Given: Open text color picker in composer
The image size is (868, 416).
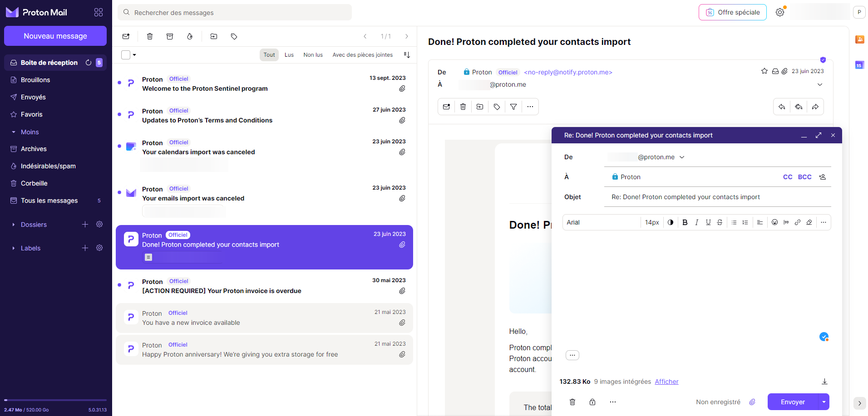Looking at the screenshot, I should point(671,222).
